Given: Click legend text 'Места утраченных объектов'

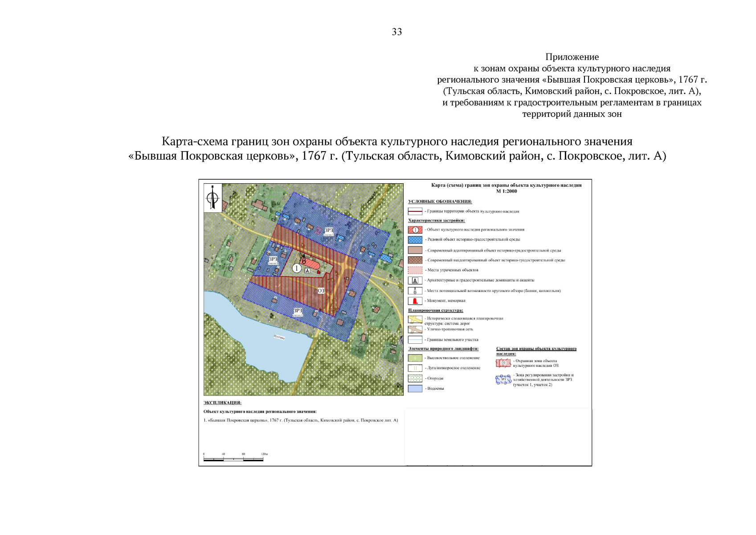Looking at the screenshot, I should point(453,270).
